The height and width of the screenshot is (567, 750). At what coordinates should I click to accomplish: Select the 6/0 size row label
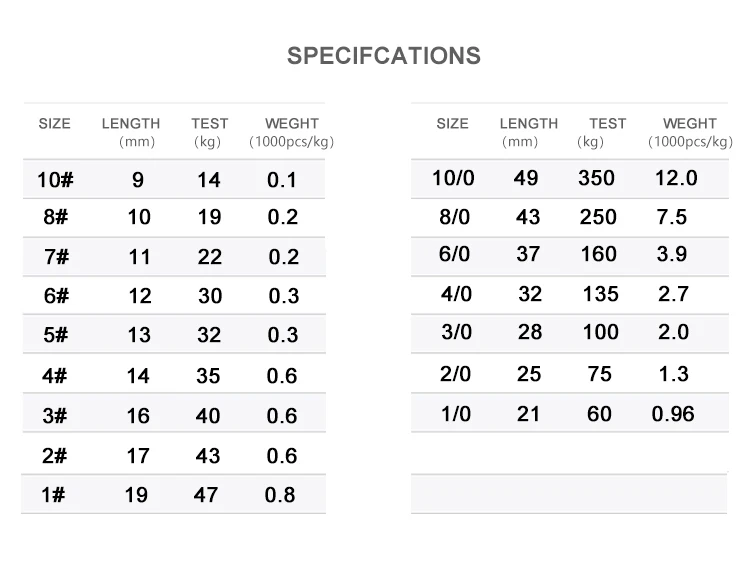pos(454,254)
